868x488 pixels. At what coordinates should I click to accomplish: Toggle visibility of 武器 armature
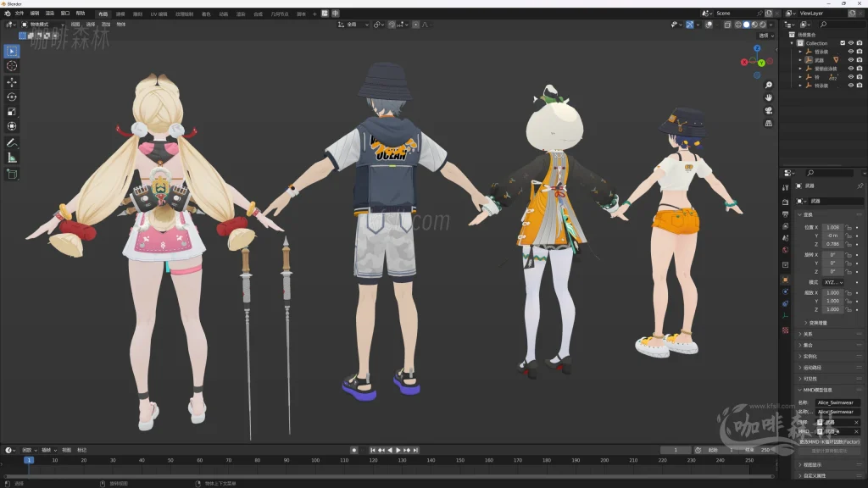tap(851, 60)
